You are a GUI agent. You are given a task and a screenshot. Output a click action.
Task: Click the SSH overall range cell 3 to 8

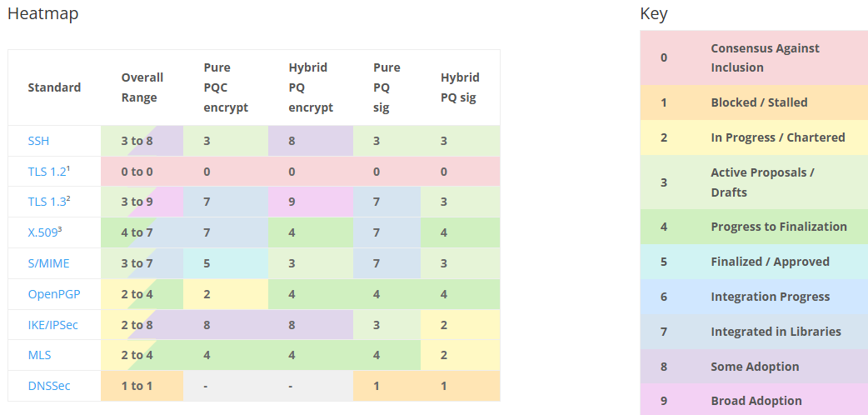tap(142, 141)
